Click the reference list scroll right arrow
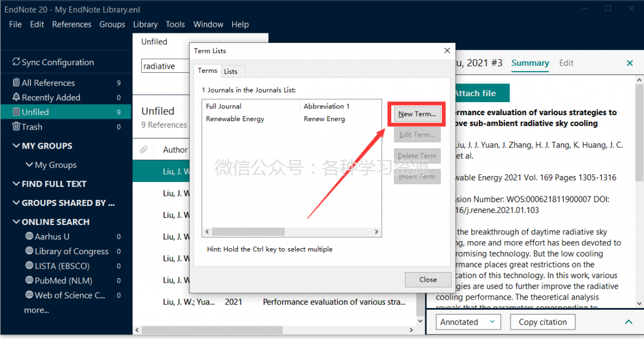The width and height of the screenshot is (644, 339). point(411,330)
